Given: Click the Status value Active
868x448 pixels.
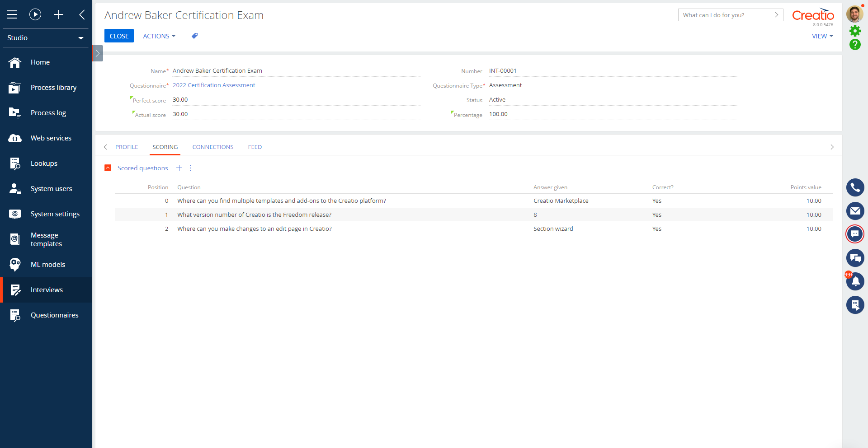Looking at the screenshot, I should pyautogui.click(x=497, y=100).
